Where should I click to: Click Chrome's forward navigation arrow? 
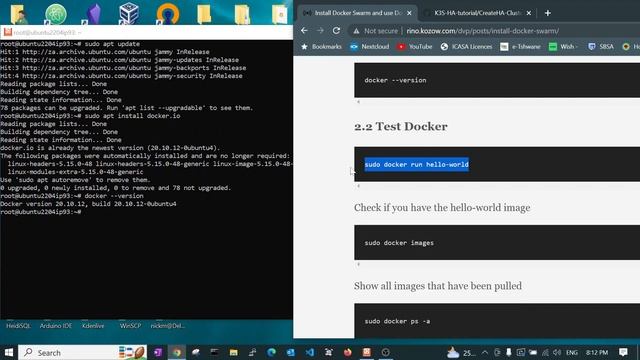[320, 31]
